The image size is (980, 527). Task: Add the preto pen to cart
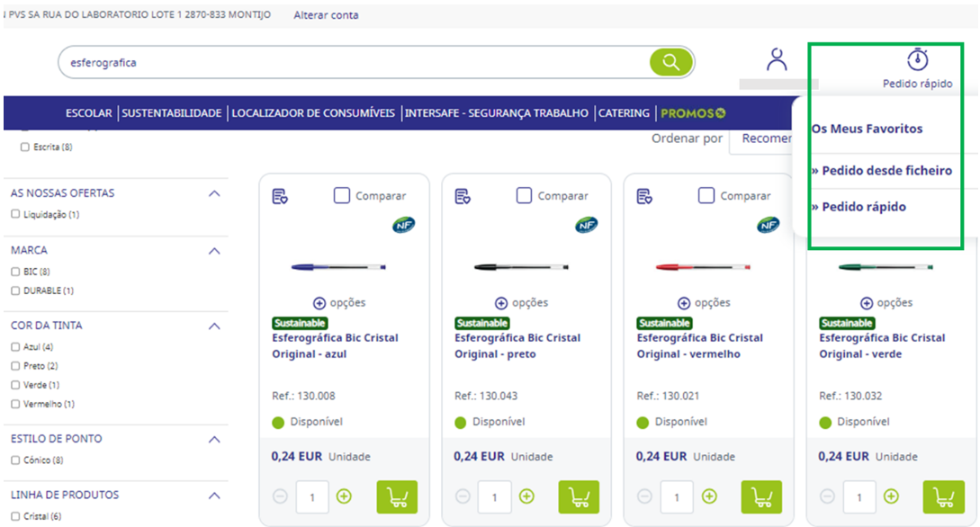pyautogui.click(x=579, y=497)
